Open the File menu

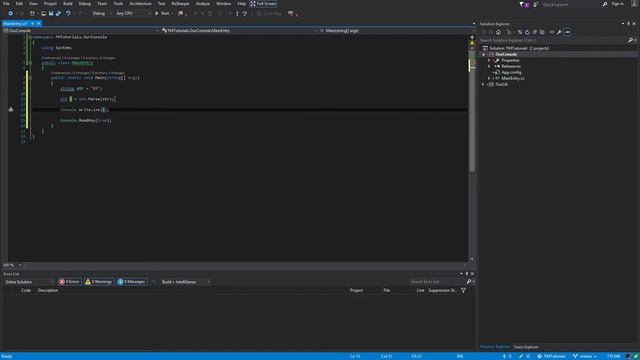pos(6,4)
